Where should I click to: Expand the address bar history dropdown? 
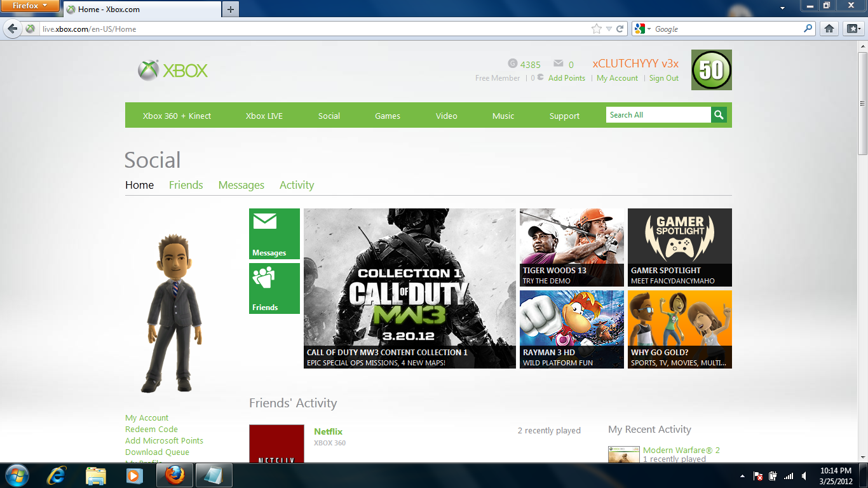(x=609, y=29)
